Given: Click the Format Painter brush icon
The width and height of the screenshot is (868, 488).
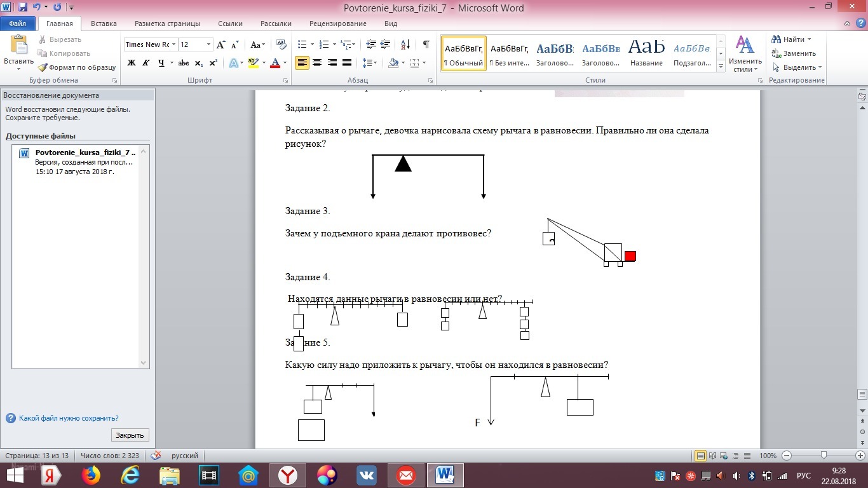Looking at the screenshot, I should coord(43,67).
